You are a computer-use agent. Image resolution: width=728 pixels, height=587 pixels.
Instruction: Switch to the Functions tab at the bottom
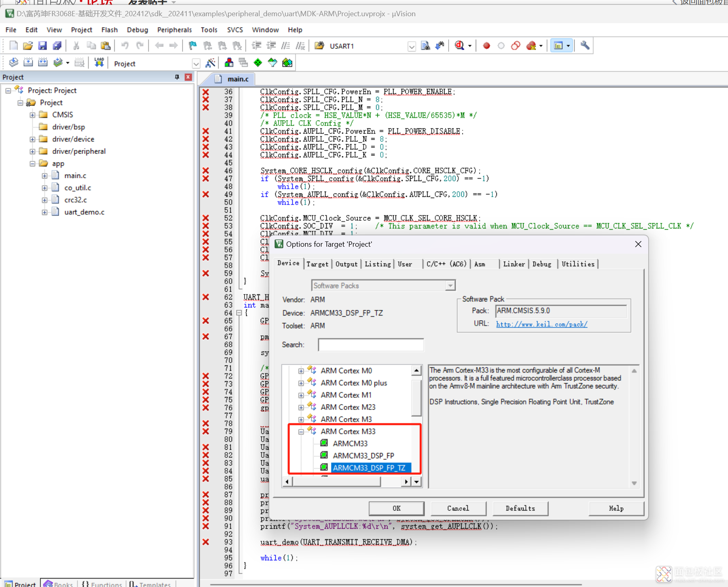[x=102, y=584]
